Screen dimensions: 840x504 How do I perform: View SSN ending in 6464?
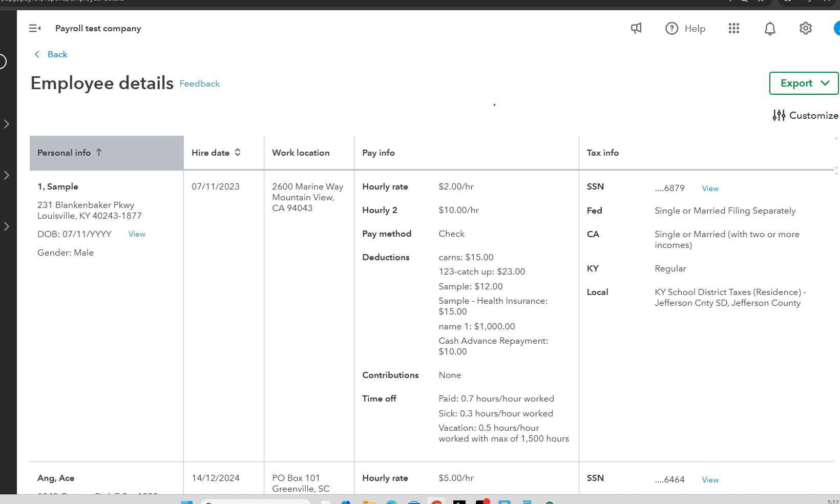710,480
